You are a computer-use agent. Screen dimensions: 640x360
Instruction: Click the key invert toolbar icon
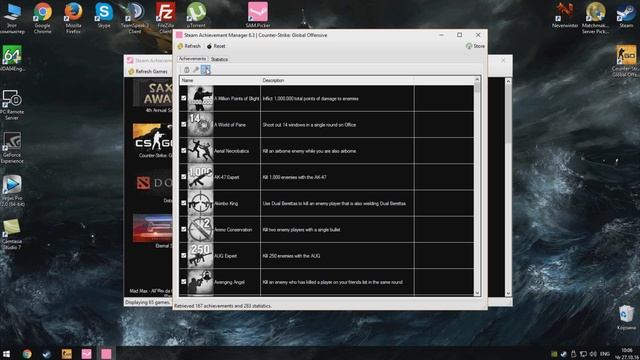coord(196,70)
